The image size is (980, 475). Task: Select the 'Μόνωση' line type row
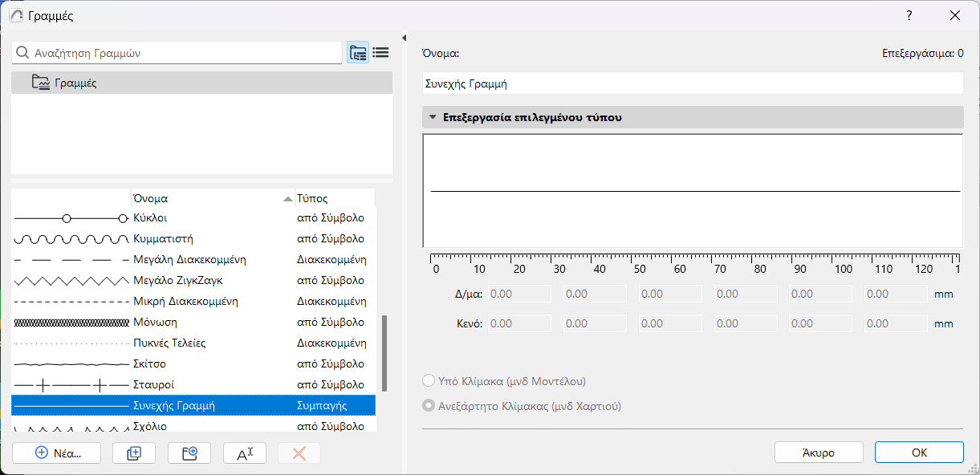click(x=193, y=323)
